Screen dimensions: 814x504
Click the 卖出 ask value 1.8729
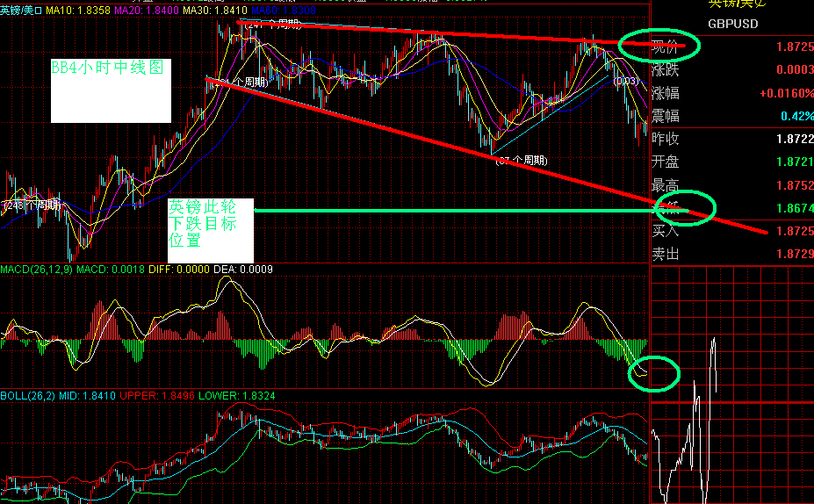click(795, 254)
